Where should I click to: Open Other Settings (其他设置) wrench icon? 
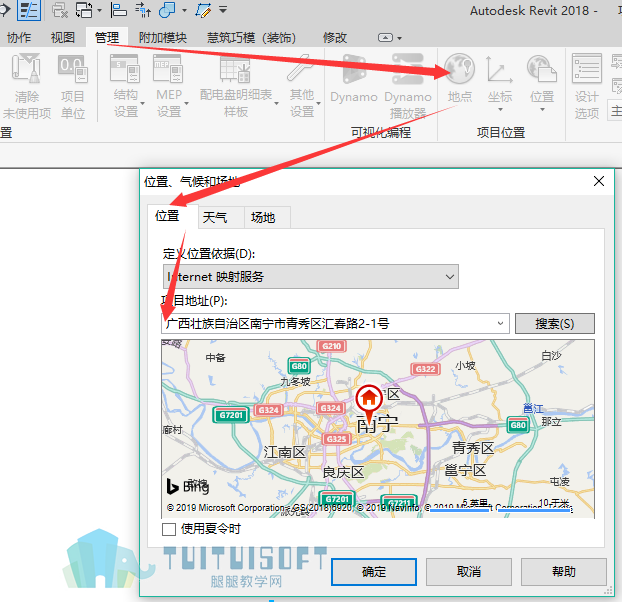pos(301,68)
